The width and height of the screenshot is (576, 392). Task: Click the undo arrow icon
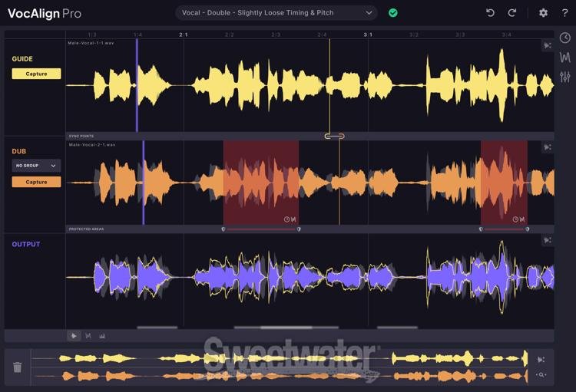(x=491, y=13)
